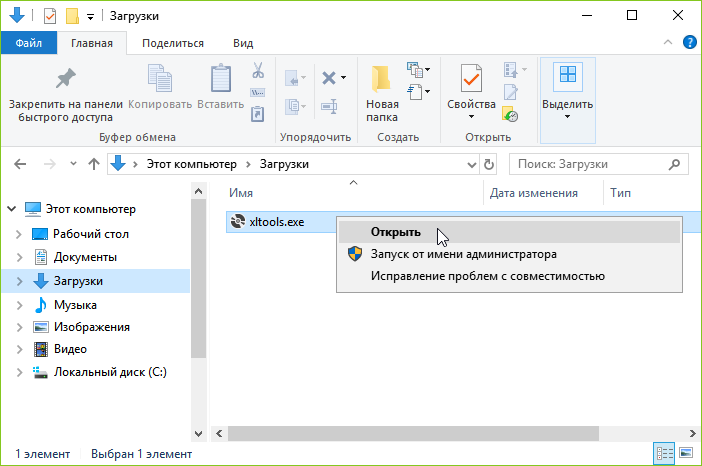702x466 pixels.
Task: Click the Properties checkmark icon
Action: pyautogui.click(x=471, y=78)
